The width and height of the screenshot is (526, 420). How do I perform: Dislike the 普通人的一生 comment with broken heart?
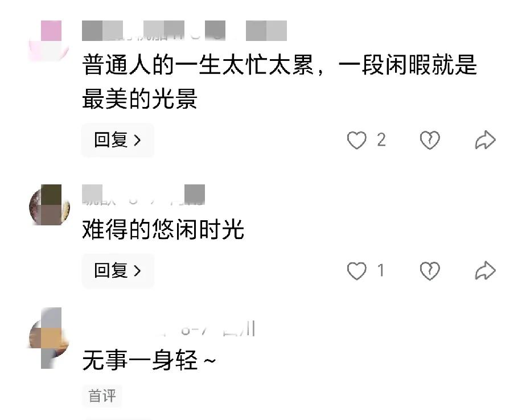[430, 140]
